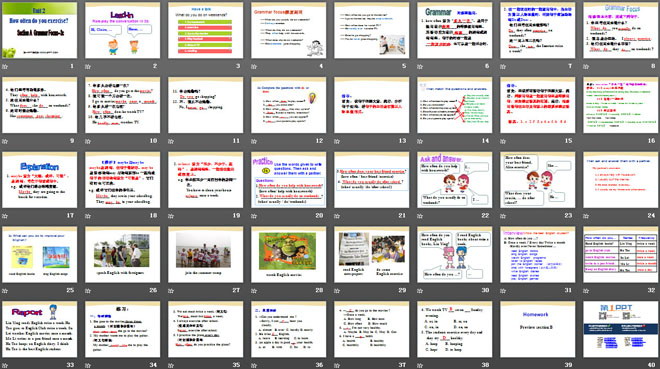Click the animation star under slide 17
The image size is (660, 369).
click(x=5, y=216)
